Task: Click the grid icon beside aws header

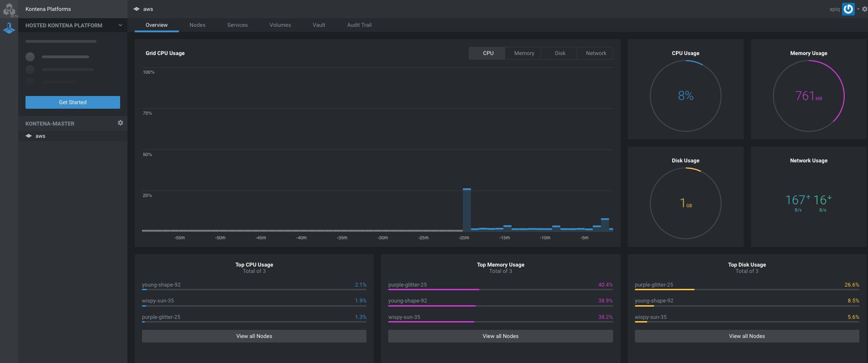Action: (137, 9)
